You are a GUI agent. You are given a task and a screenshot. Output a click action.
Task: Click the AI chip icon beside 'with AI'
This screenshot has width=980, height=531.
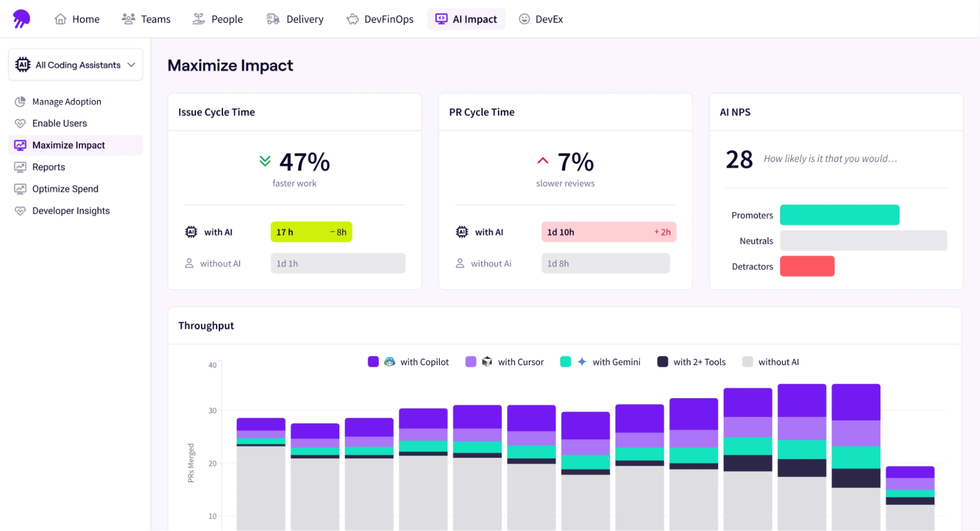point(191,231)
